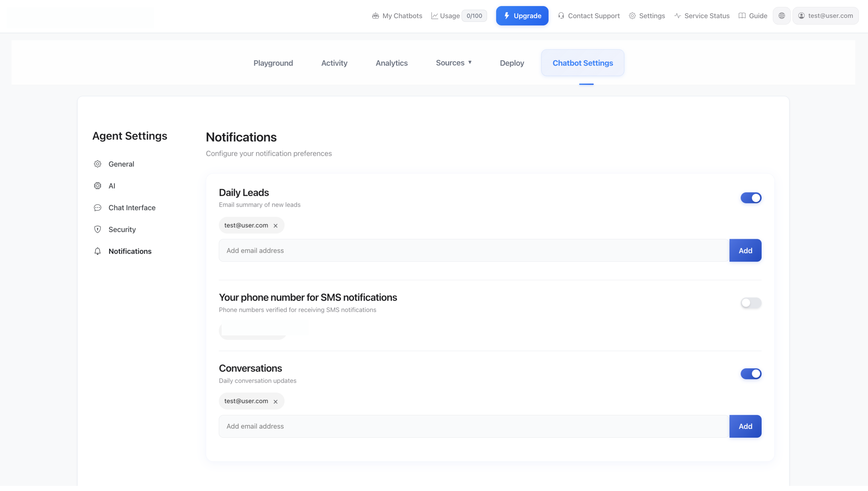The width and height of the screenshot is (868, 491).
Task: Open the Guide
Action: click(753, 15)
